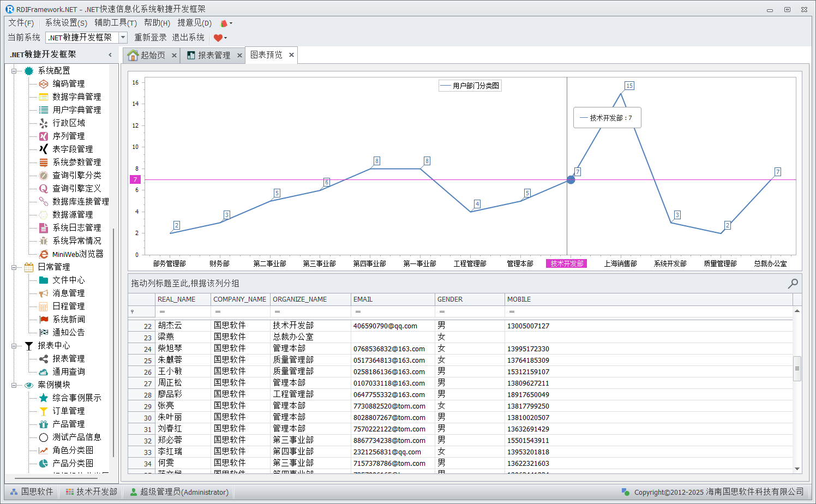Image resolution: width=816 pixels, height=504 pixels.
Task: Click the 退出系统 button
Action: pyautogui.click(x=188, y=37)
